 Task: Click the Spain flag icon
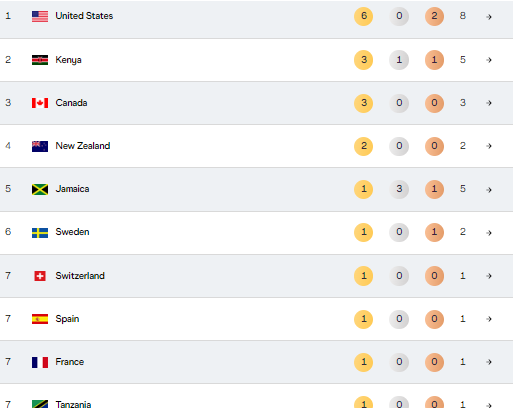(40, 319)
